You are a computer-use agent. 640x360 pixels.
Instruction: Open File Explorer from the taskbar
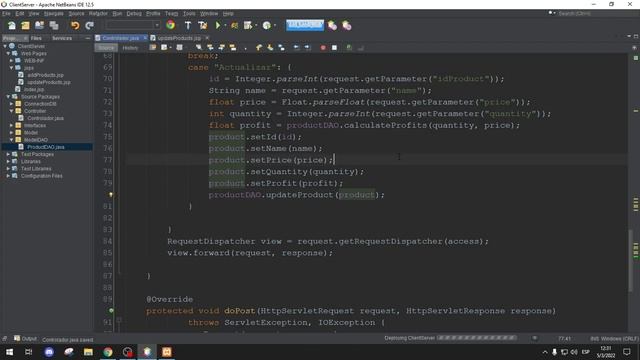coord(88,352)
